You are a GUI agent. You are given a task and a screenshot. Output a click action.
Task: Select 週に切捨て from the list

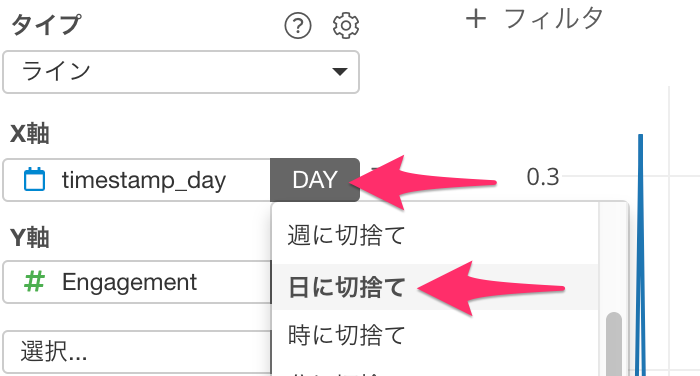346,235
